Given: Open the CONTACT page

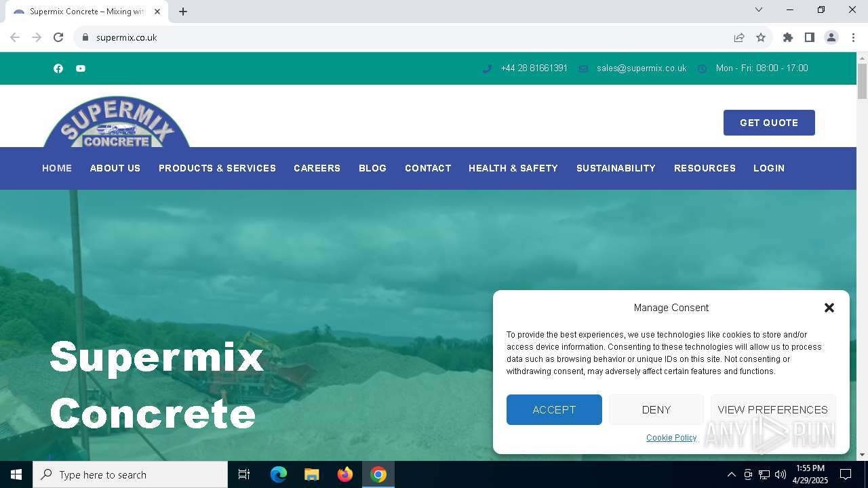Looking at the screenshot, I should [428, 168].
